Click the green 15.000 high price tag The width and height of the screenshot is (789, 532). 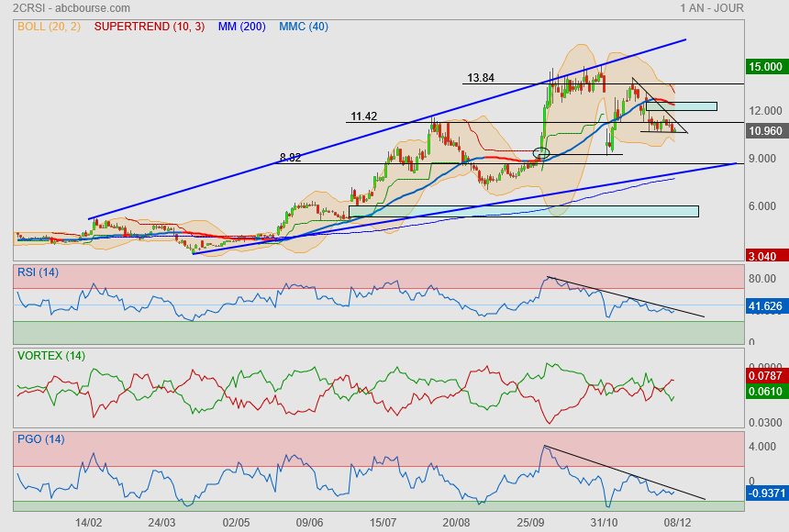pos(766,67)
